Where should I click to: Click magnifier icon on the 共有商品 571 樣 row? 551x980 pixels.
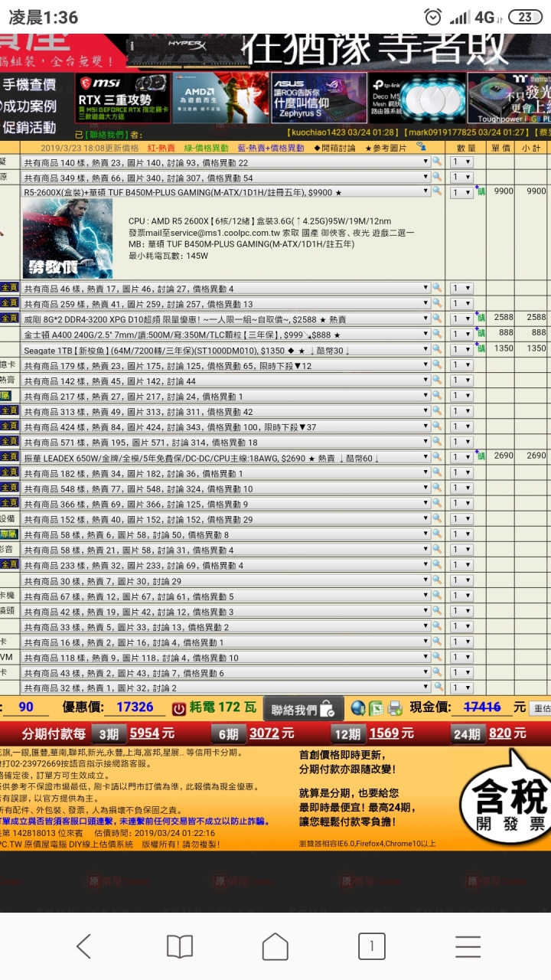click(x=437, y=442)
